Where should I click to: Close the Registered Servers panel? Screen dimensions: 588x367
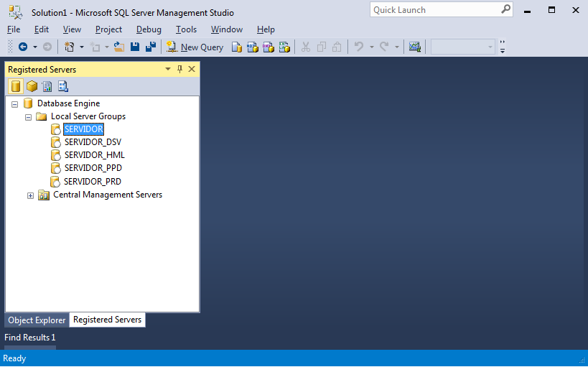point(192,69)
